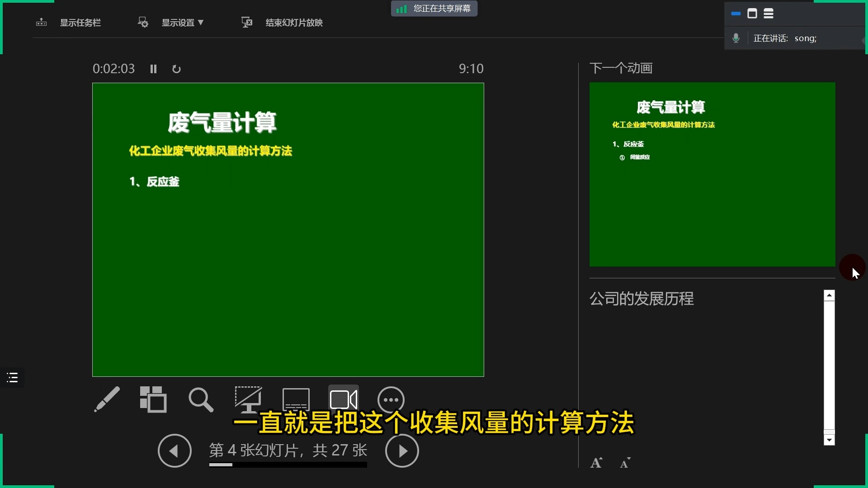
Task: Toggle the camera video button
Action: pyautogui.click(x=344, y=399)
